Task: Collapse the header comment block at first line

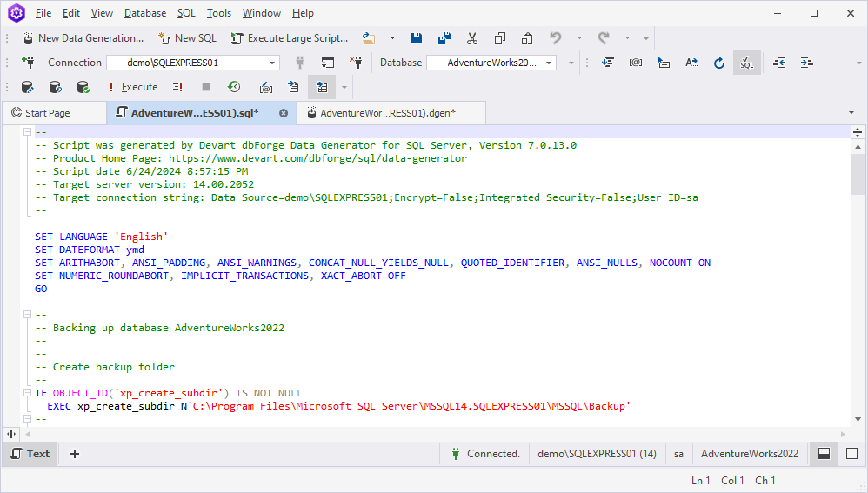Action: pyautogui.click(x=27, y=131)
